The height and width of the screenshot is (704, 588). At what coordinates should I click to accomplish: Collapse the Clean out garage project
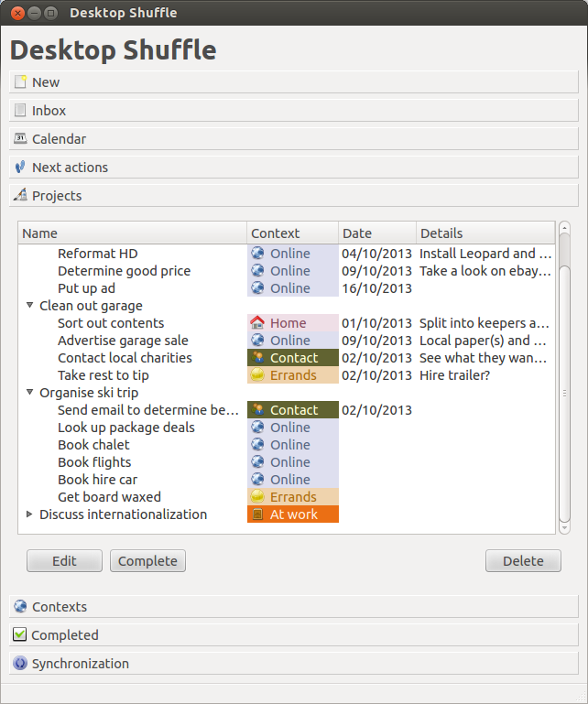30,306
